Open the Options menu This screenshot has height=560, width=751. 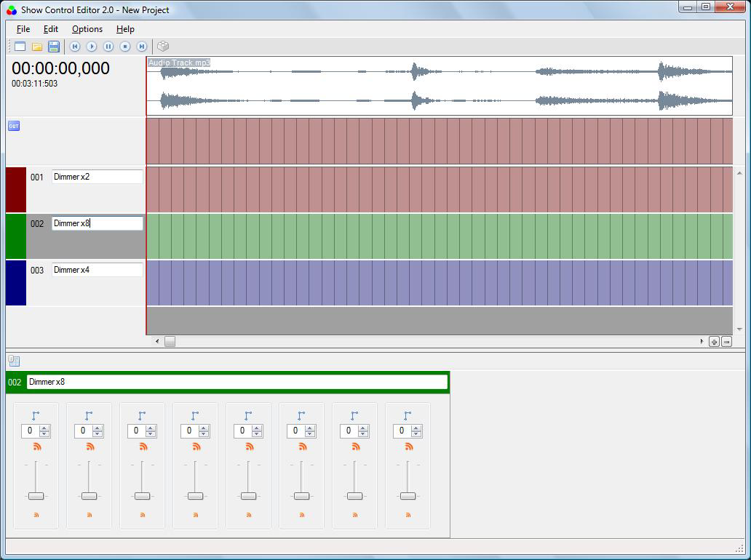point(87,29)
